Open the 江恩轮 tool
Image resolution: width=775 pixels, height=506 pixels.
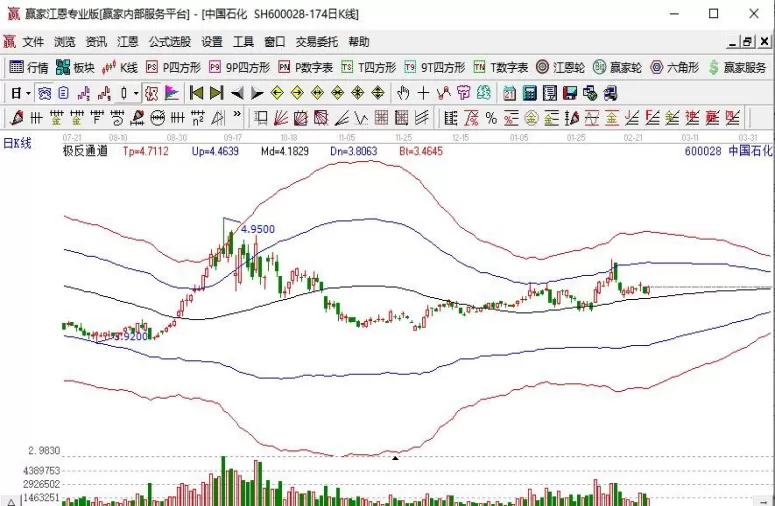[x=560, y=67]
